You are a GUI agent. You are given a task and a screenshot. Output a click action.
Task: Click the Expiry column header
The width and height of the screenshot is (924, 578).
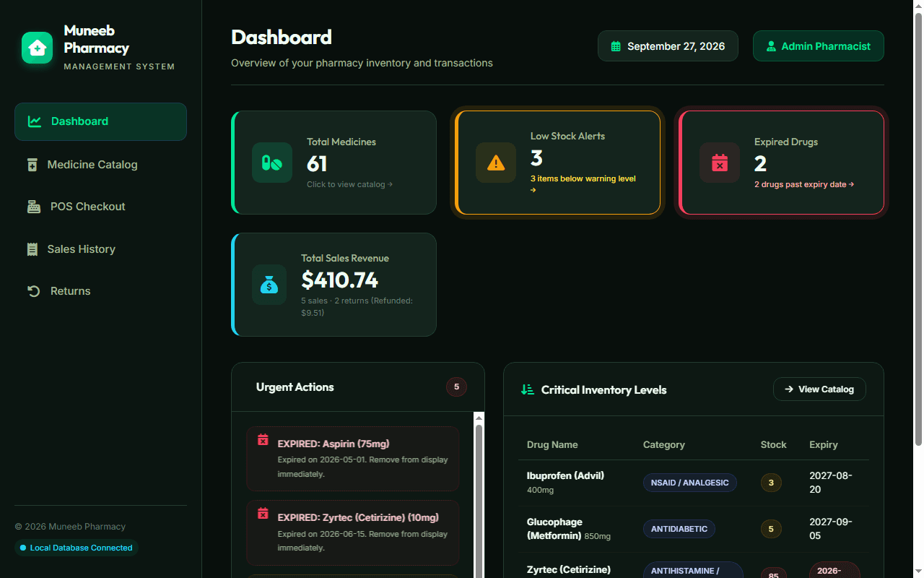824,444
